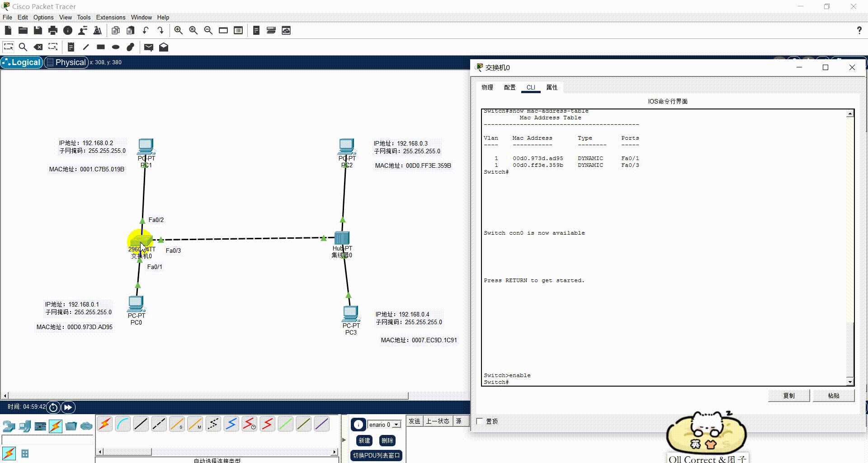The image size is (868, 463).
Task: Select the freeform draw tool
Action: [x=131, y=47]
